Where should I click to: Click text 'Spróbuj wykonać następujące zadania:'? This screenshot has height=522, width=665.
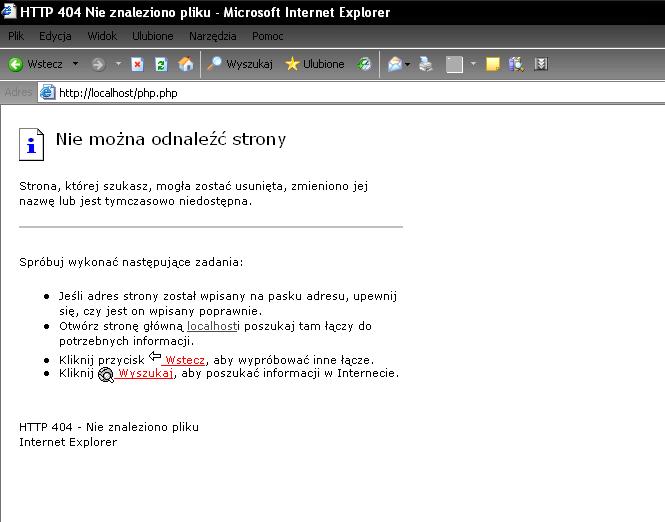[131, 262]
